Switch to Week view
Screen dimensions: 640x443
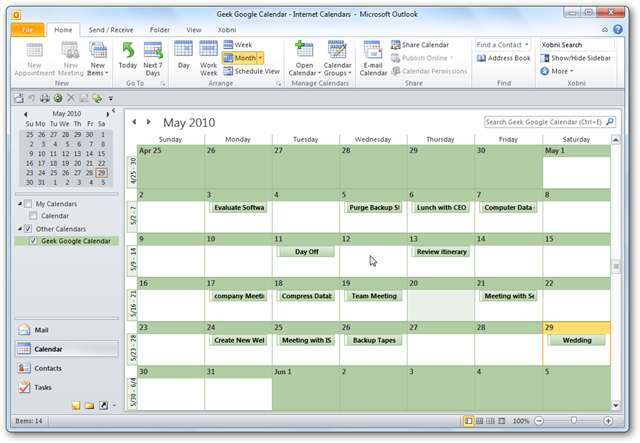pyautogui.click(x=238, y=45)
